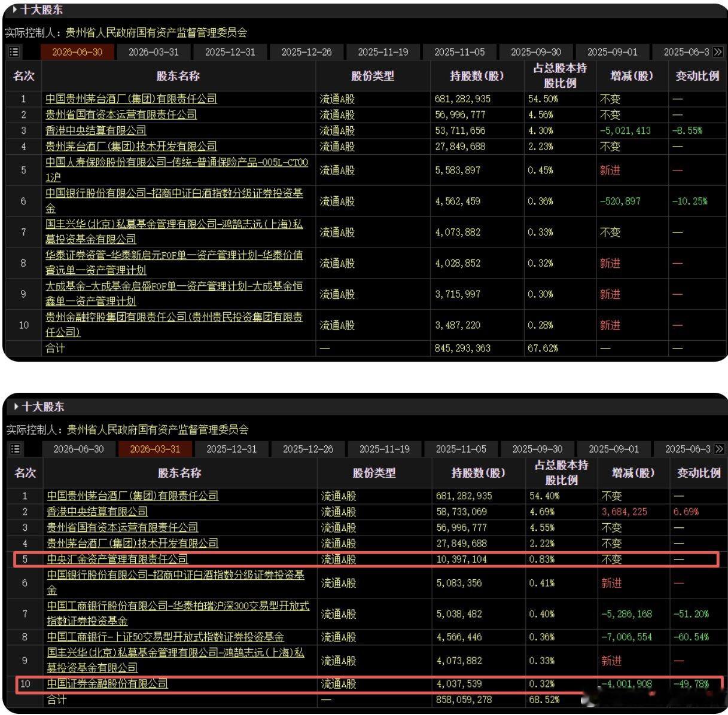Open 中国银行-招商中证白酒指数 fund link in upper table
Screen dimensions: 728x715
pyautogui.click(x=174, y=201)
